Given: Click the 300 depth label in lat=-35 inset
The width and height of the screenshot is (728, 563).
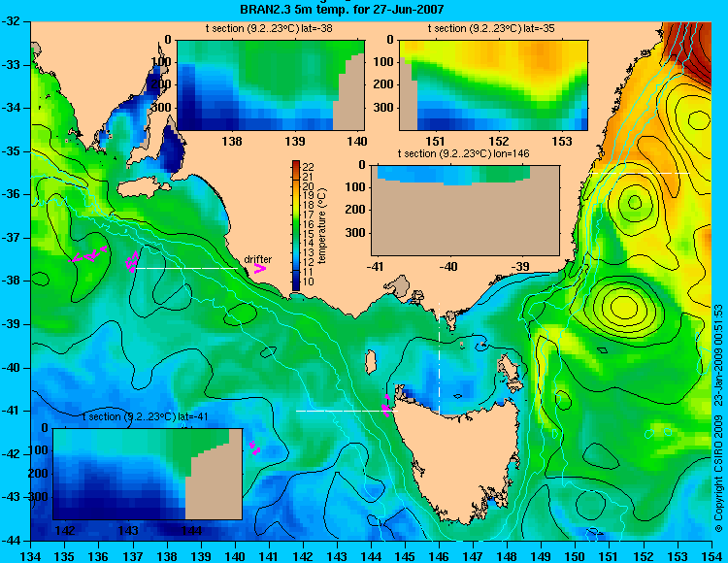Looking at the screenshot, I should [383, 108].
